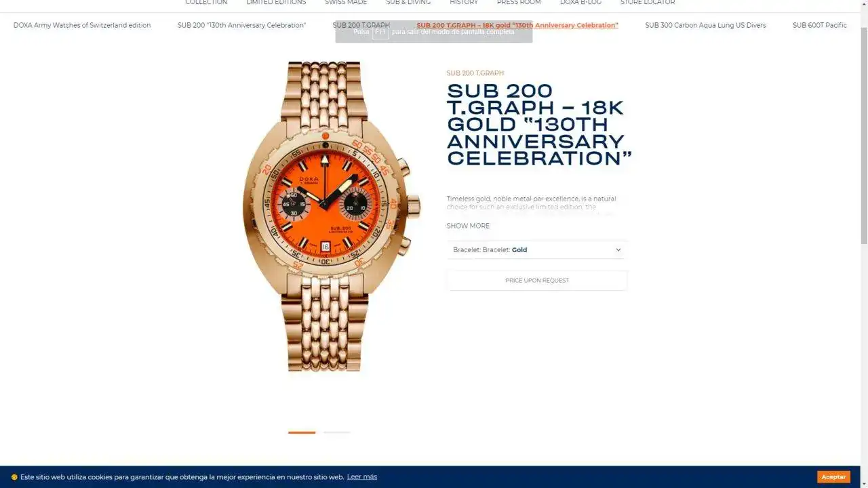Open the STORE LOCATOR
This screenshot has width=868, height=488.
[648, 3]
